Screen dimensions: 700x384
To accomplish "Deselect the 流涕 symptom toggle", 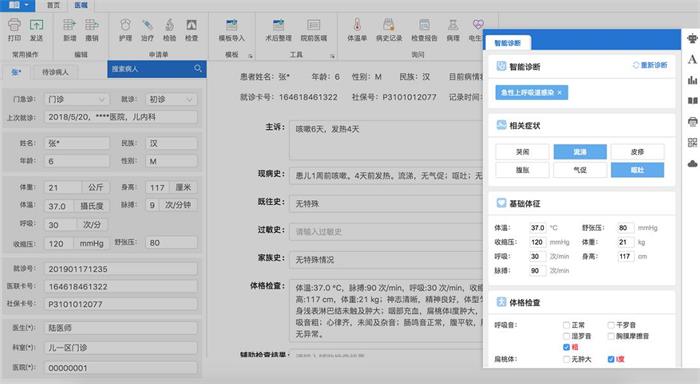I will (580, 152).
